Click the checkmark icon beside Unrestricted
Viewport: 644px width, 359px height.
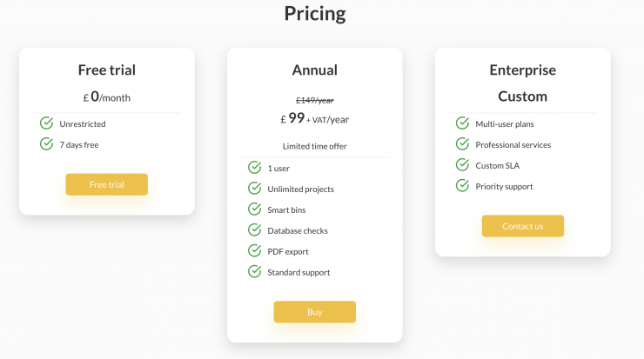click(47, 123)
